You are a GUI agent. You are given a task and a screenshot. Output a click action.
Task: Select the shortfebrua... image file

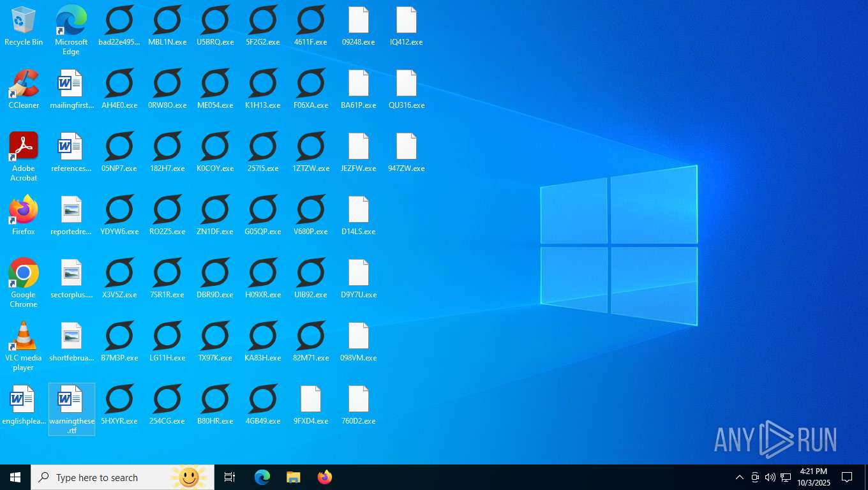(x=71, y=342)
